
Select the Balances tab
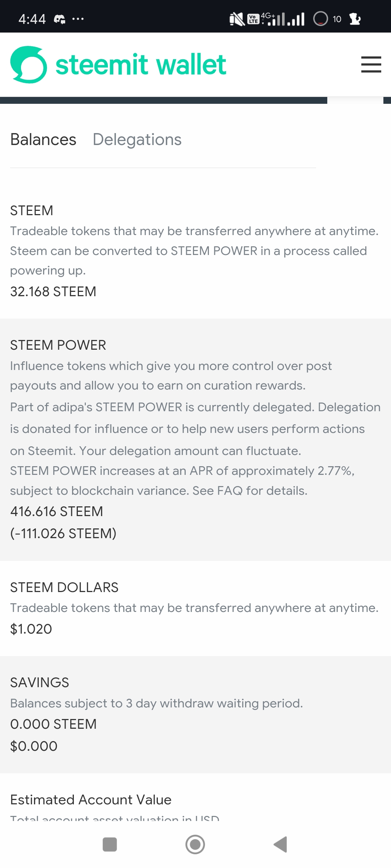(43, 140)
